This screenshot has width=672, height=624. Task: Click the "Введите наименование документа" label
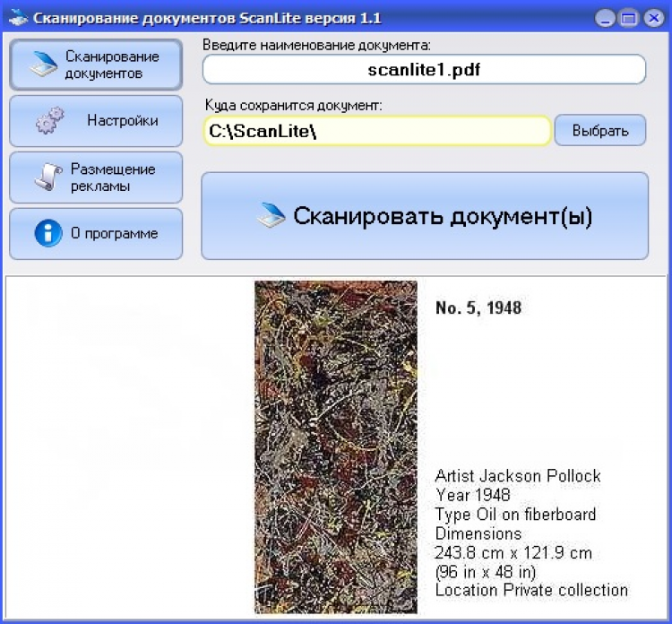click(x=316, y=44)
